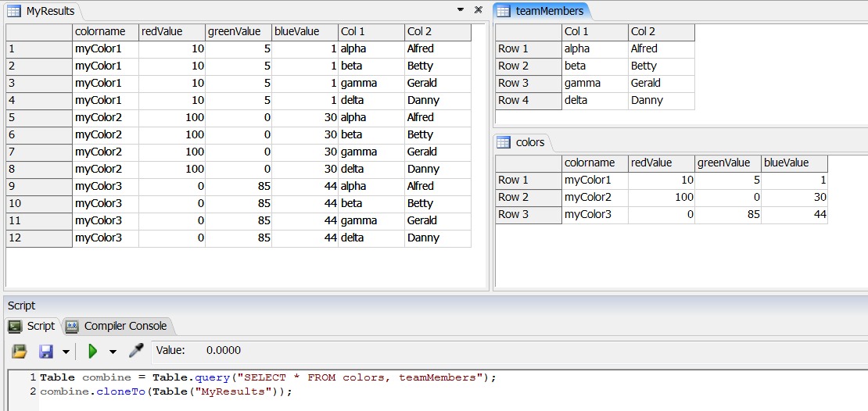
Task: Click the 'Danny' cell in teamMembers table
Action: (x=662, y=101)
